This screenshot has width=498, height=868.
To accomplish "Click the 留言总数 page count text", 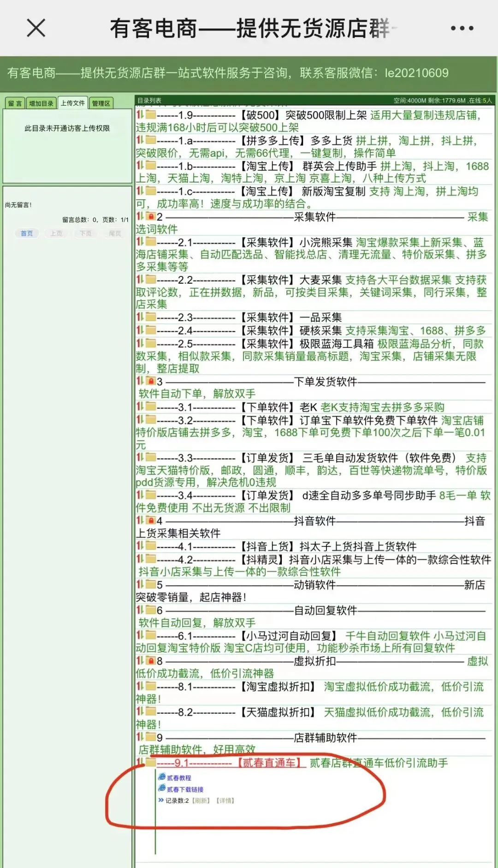I will tap(95, 220).
